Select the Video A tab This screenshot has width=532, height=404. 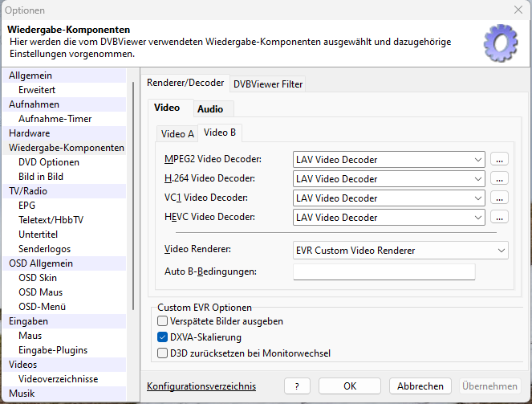[x=177, y=134]
